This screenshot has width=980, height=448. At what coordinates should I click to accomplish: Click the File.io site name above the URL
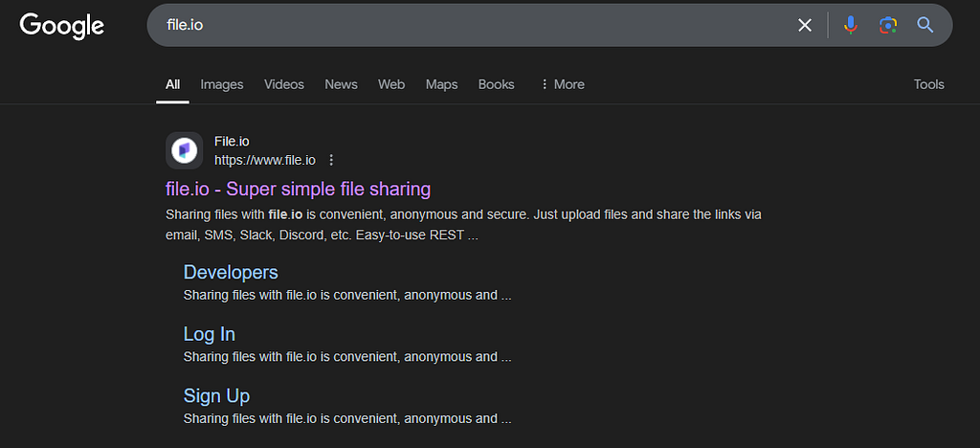click(232, 142)
